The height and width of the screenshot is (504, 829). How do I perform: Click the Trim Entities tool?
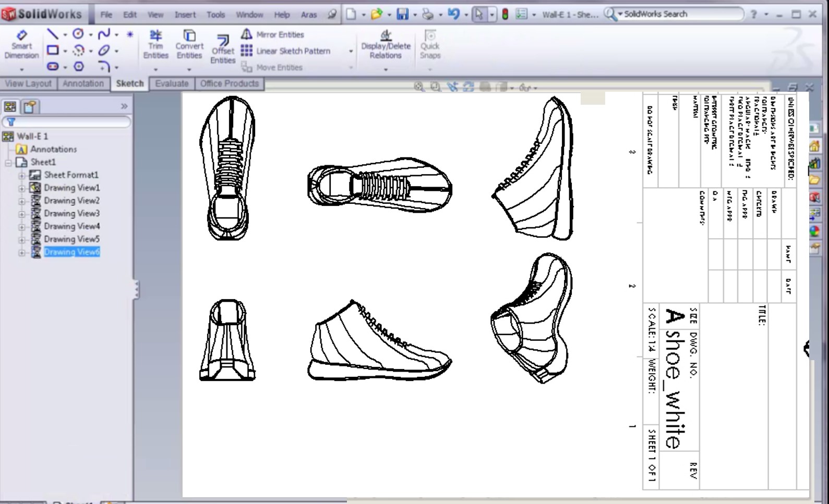(x=155, y=44)
